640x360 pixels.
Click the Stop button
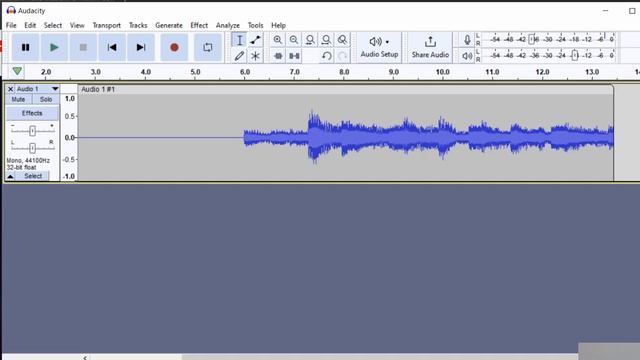click(83, 47)
